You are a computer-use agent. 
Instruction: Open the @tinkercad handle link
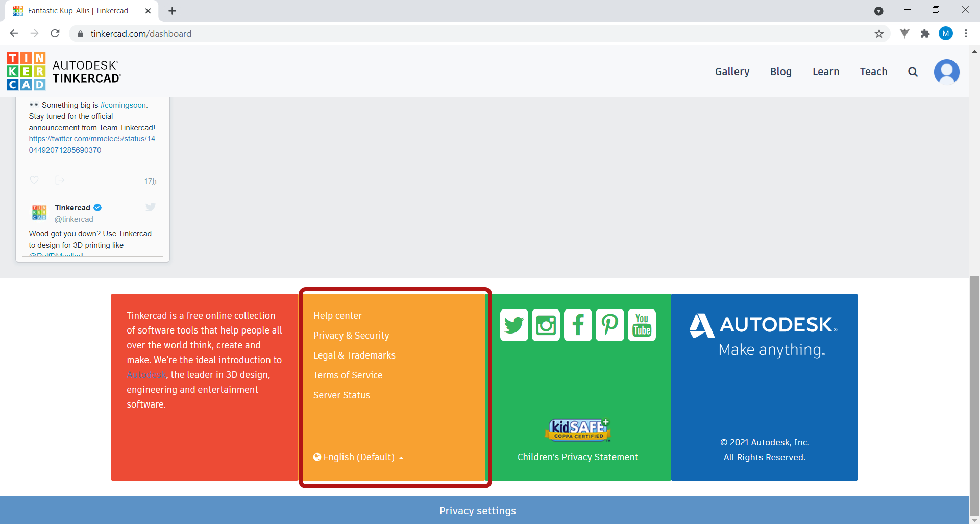pyautogui.click(x=74, y=219)
